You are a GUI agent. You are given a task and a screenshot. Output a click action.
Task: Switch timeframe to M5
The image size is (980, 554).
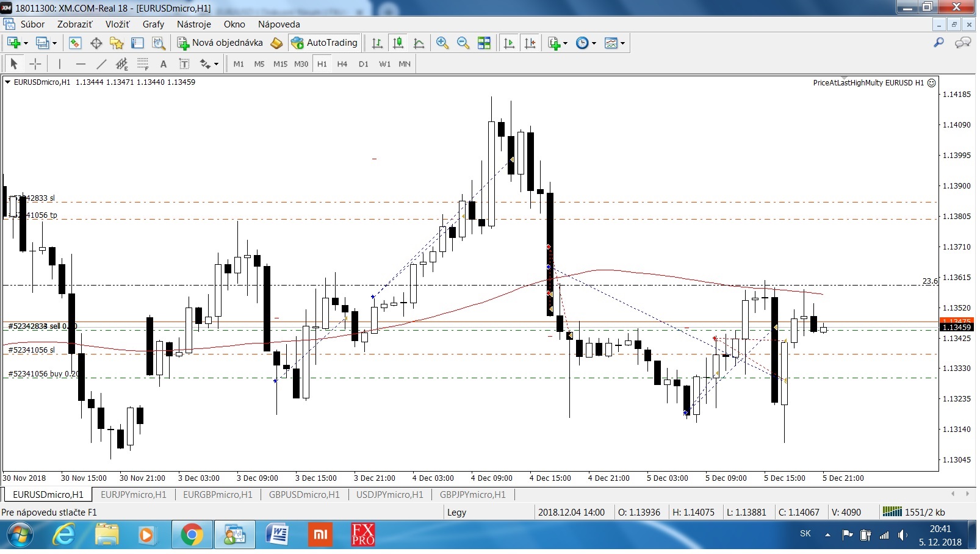(x=259, y=63)
